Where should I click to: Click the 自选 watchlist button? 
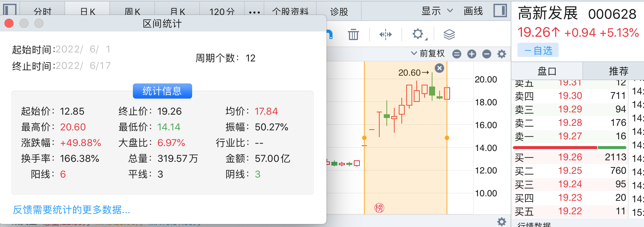coord(538,50)
